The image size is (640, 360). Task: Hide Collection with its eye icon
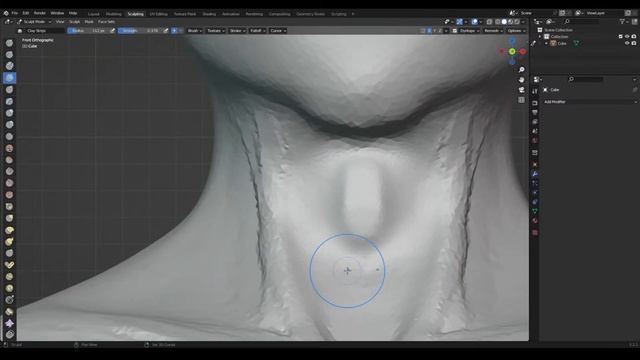(627, 36)
